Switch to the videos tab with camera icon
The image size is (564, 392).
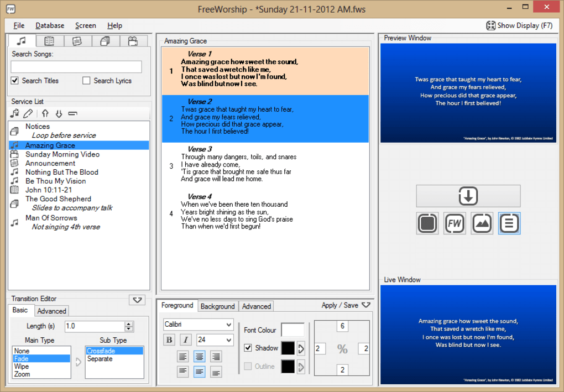pyautogui.click(x=133, y=40)
